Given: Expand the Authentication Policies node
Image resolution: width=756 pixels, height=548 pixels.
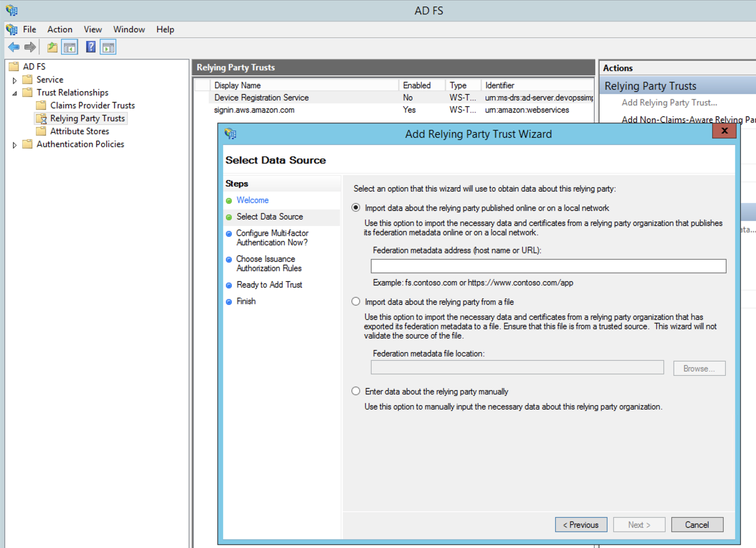Looking at the screenshot, I should click(x=15, y=145).
